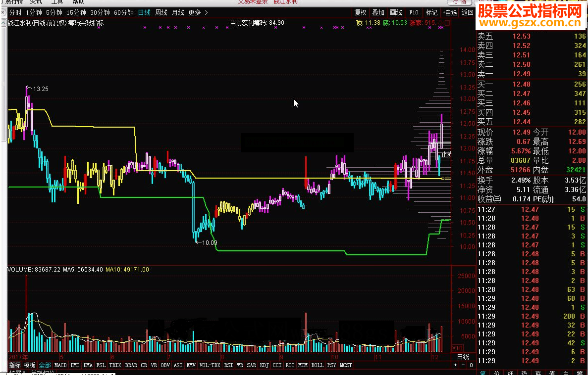Screen dimensions: 588x375
Task: Switch to the MTM indicator
Action: tap(303, 365)
